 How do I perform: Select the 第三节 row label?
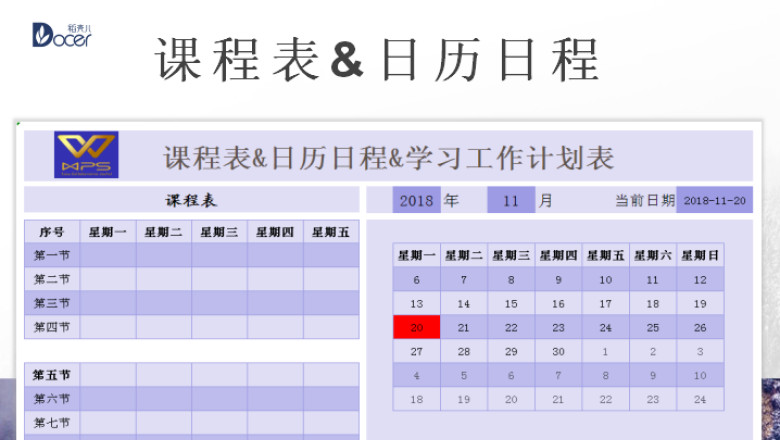coord(52,303)
